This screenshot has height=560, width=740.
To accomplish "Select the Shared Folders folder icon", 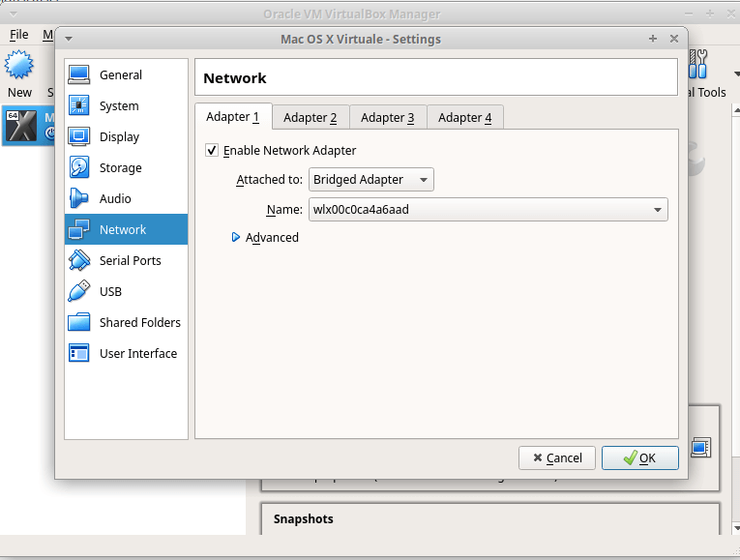I will pos(78,322).
